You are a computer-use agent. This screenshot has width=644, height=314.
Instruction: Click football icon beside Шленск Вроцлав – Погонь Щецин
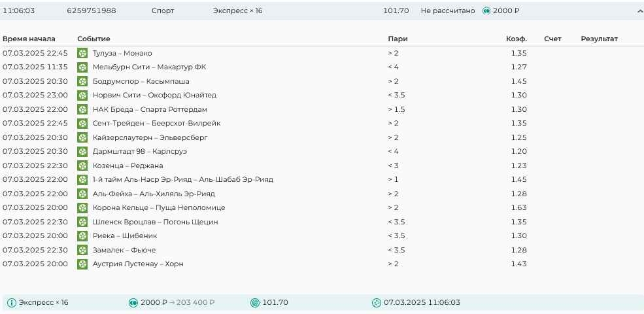point(82,222)
